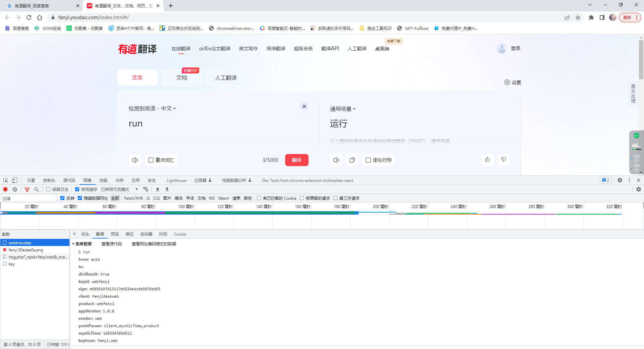Open the Chrome side panel icon
644x349 pixels.
point(602,17)
